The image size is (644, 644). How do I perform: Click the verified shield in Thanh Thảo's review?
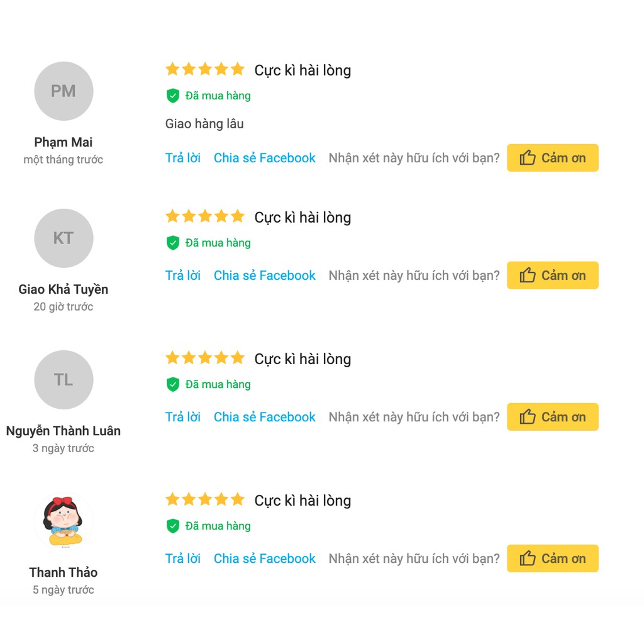coord(173,526)
